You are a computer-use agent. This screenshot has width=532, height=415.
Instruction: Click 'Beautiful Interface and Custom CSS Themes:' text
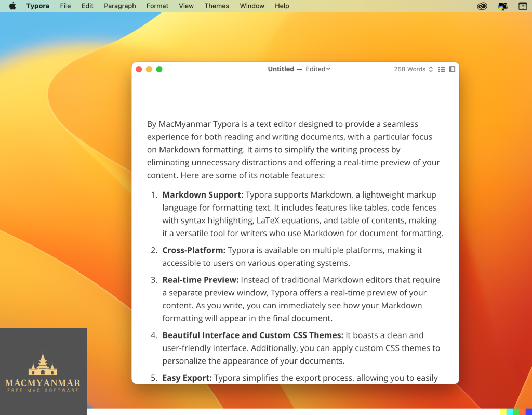(x=253, y=335)
